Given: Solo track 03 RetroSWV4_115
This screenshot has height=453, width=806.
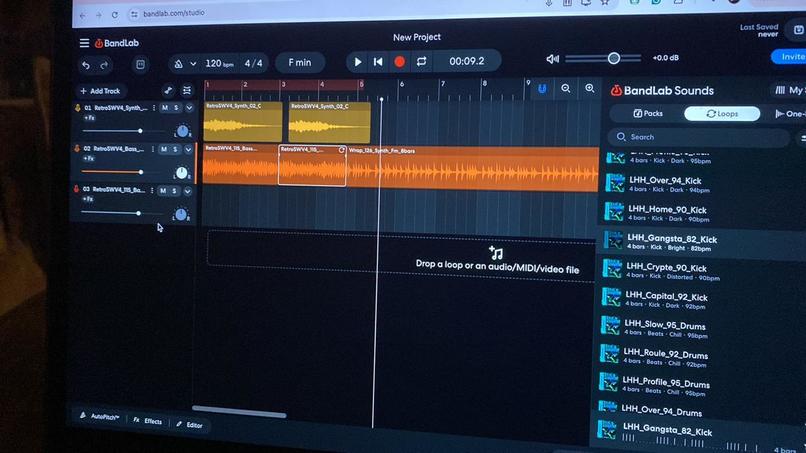Looking at the screenshot, I should [x=174, y=191].
